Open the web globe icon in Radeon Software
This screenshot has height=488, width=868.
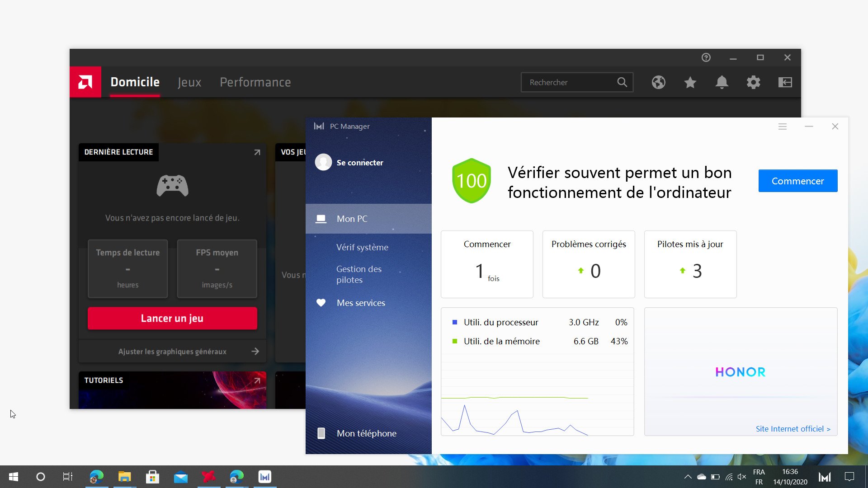tap(658, 82)
